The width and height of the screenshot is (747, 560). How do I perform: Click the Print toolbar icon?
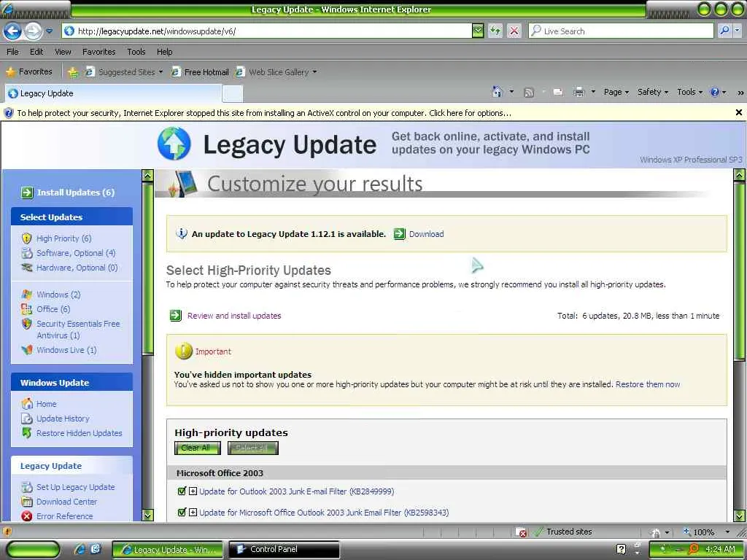578,93
